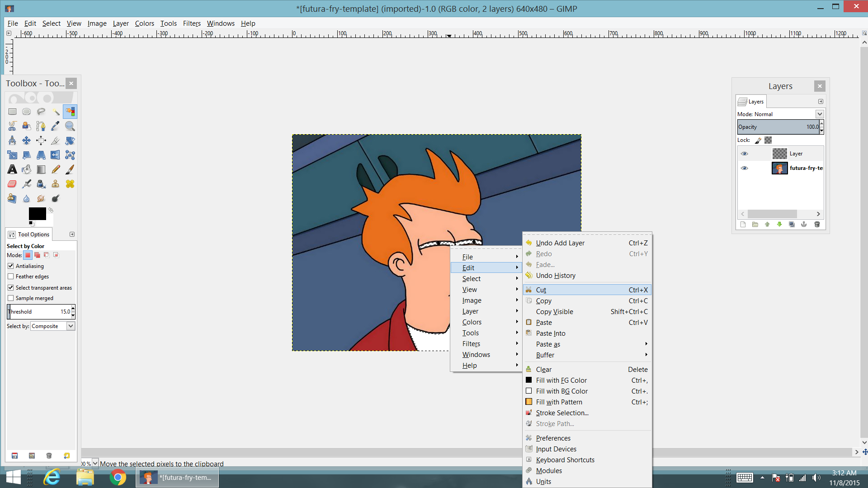The image size is (868, 488).
Task: Choose Fill with BG Color
Action: pos(587,391)
